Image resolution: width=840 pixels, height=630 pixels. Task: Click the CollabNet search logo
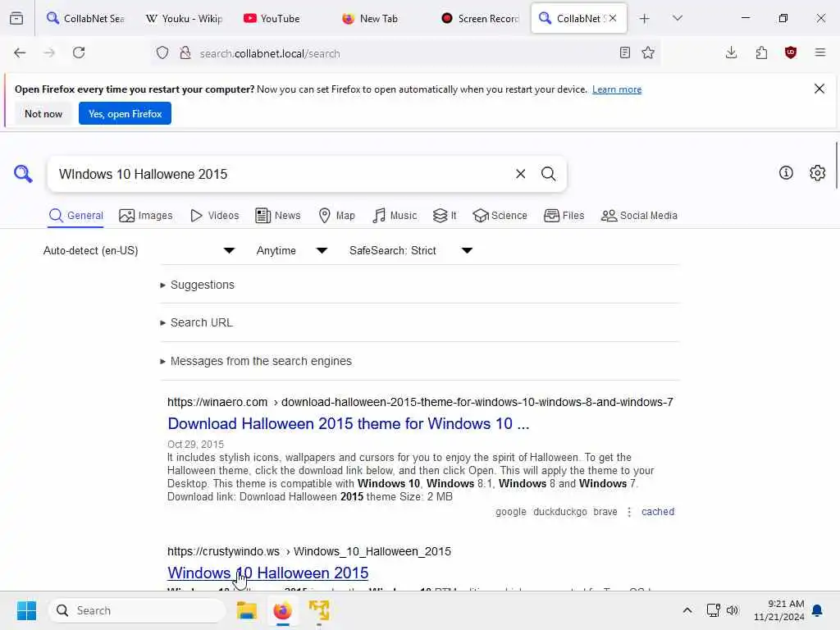[23, 174]
